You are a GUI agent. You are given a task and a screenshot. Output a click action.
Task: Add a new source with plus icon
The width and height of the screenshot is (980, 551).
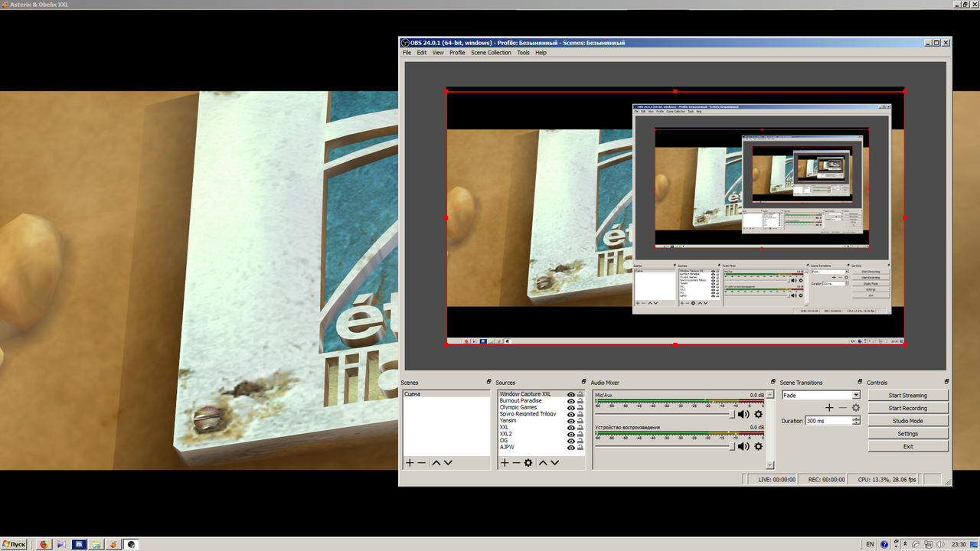click(505, 463)
